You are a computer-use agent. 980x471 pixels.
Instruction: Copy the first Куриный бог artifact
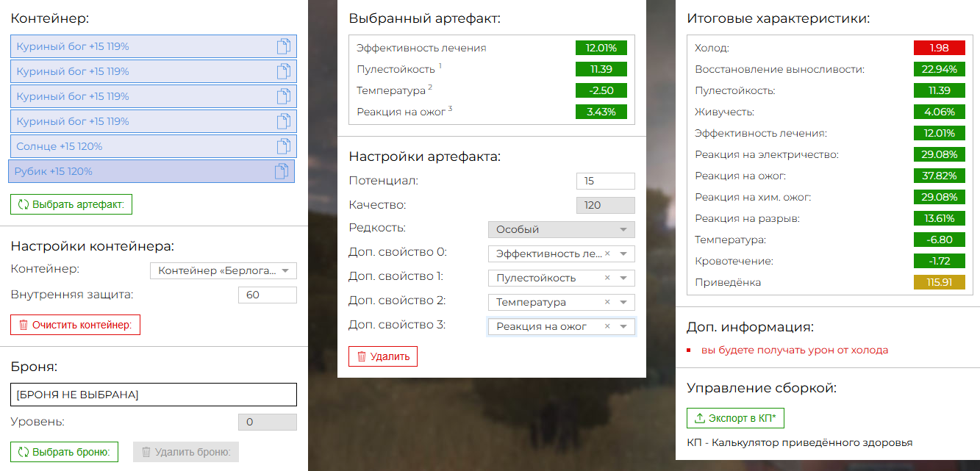coord(284,46)
